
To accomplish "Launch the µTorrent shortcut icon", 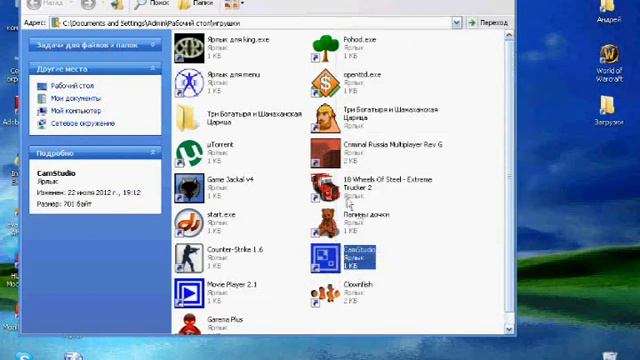I will [x=189, y=153].
